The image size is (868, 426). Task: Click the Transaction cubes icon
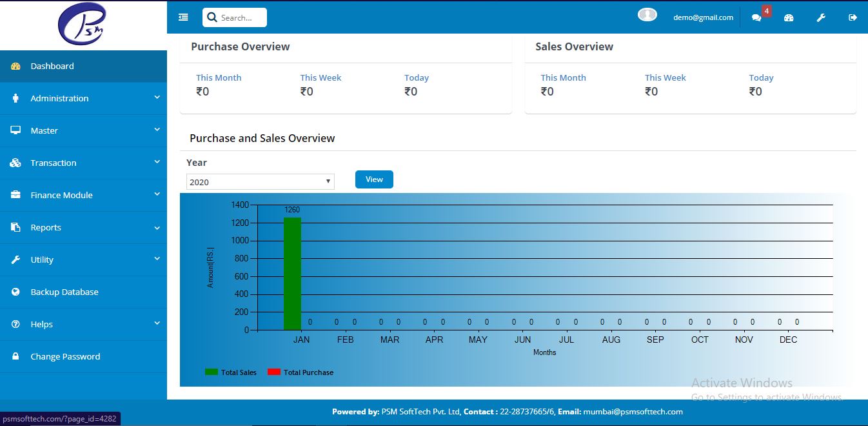16,163
